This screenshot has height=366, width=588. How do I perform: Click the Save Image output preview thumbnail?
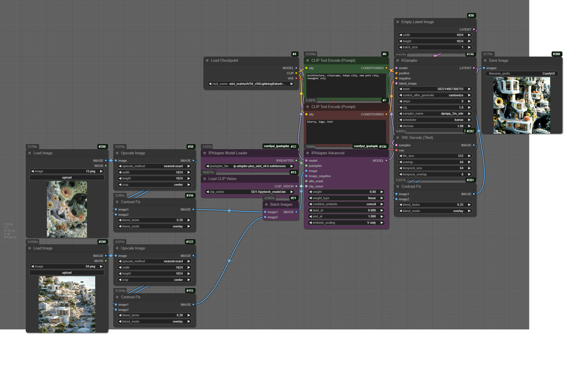click(522, 105)
